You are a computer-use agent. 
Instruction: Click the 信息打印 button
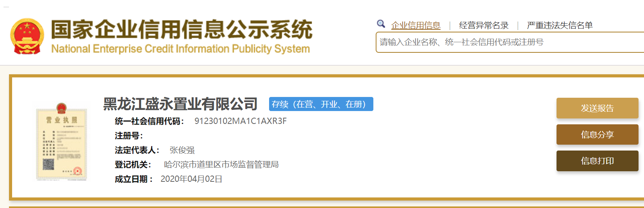coord(597,161)
